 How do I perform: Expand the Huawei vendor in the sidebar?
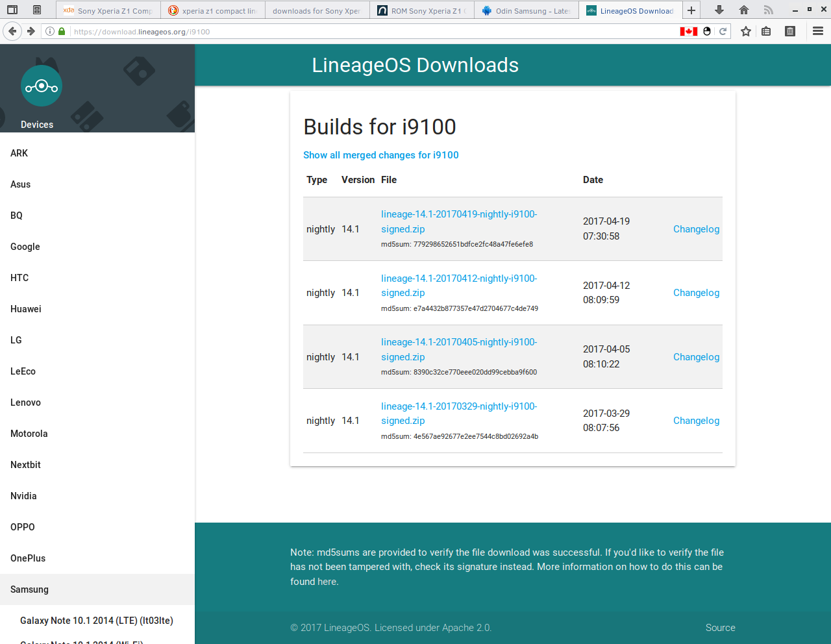[x=97, y=309]
